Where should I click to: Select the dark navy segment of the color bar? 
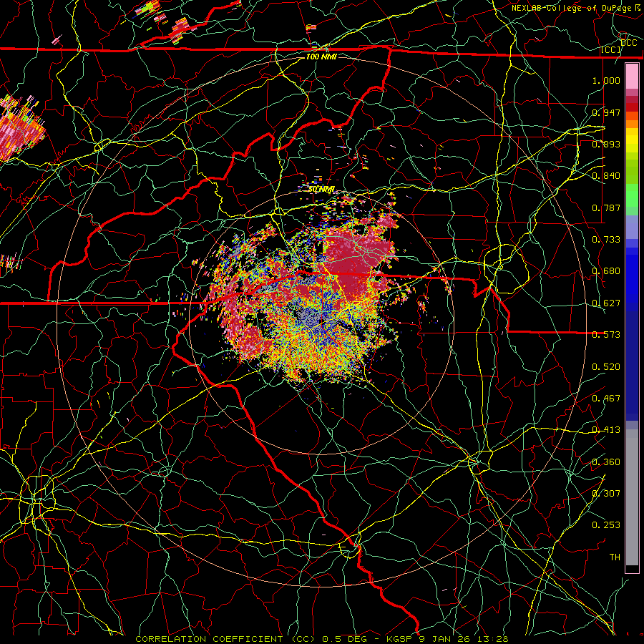pyautogui.click(x=632, y=366)
